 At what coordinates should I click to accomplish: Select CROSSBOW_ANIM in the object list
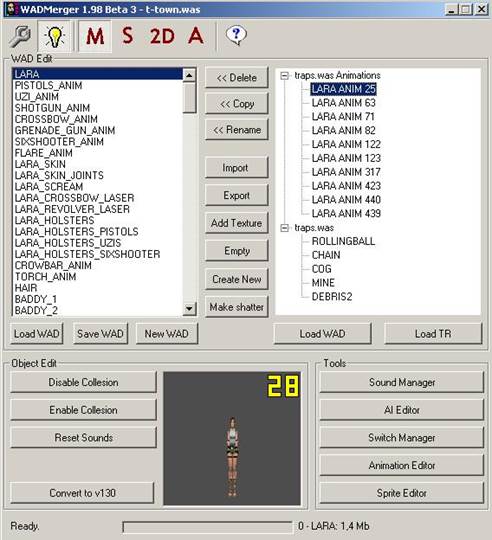[x=98, y=119]
